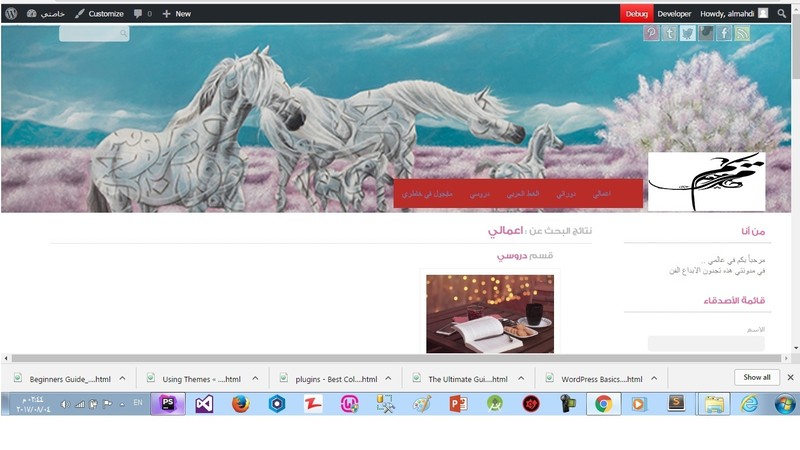Click the vertical scrollbar down arrow
The height and width of the screenshot is (450, 800).
click(796, 348)
